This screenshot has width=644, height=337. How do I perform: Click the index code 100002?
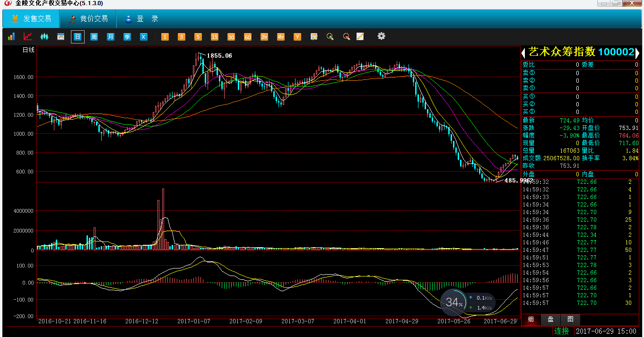[x=616, y=52]
